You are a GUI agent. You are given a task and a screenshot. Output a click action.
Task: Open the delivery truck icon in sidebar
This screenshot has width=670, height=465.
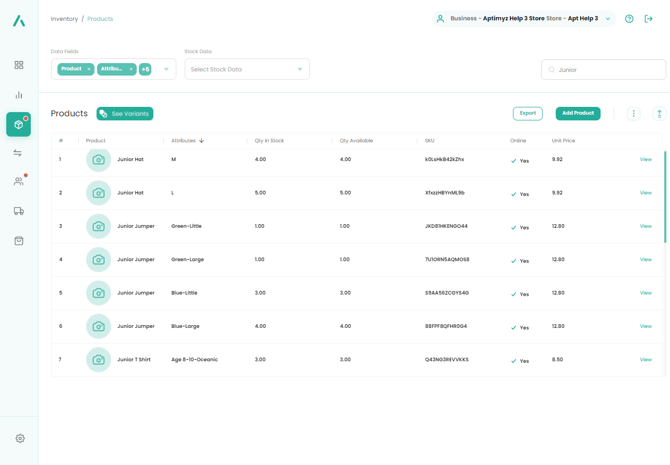(19, 211)
